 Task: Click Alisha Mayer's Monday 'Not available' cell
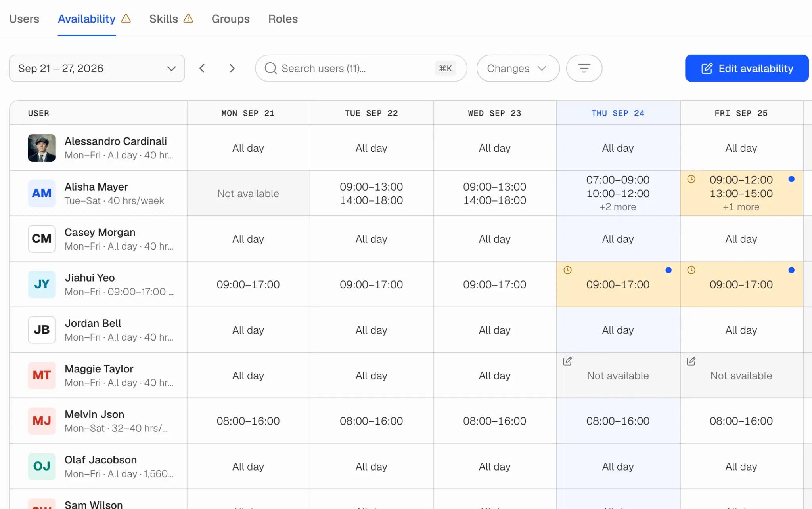(x=248, y=193)
